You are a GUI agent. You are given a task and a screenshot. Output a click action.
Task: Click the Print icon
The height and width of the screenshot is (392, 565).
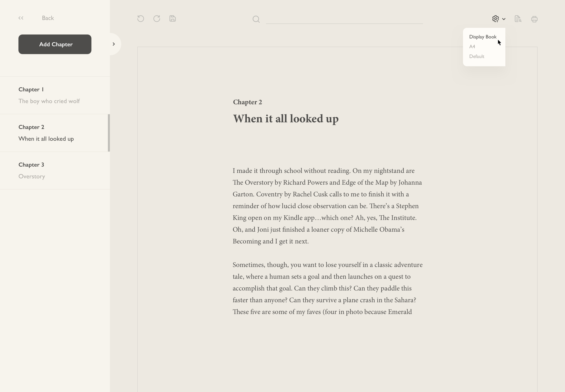click(534, 19)
